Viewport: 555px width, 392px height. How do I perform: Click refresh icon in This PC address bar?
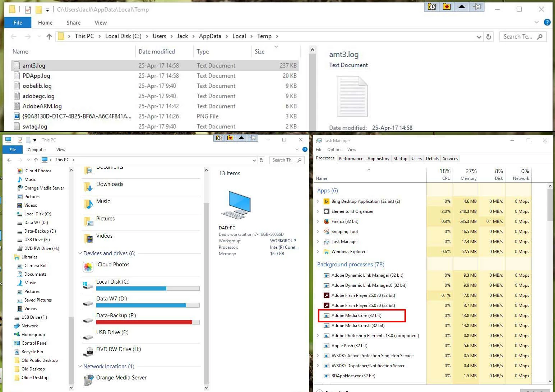click(x=262, y=160)
